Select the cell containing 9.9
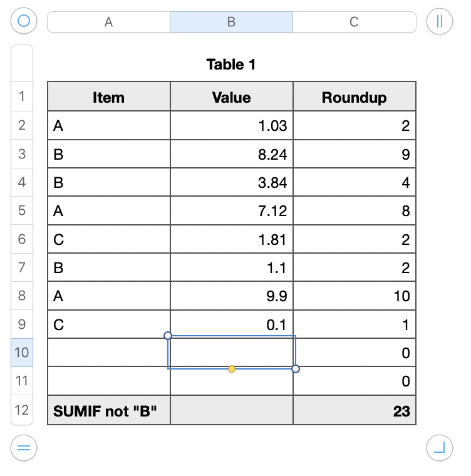 (232, 296)
